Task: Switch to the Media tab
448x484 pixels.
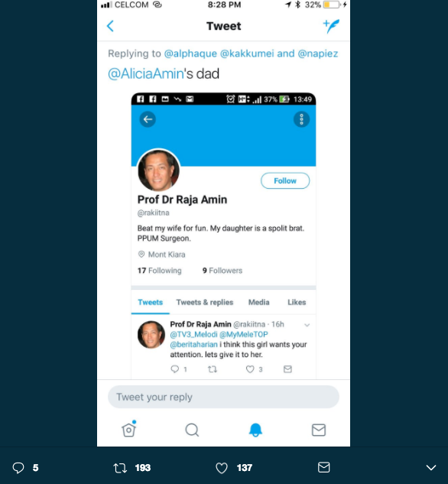Action: [x=259, y=302]
